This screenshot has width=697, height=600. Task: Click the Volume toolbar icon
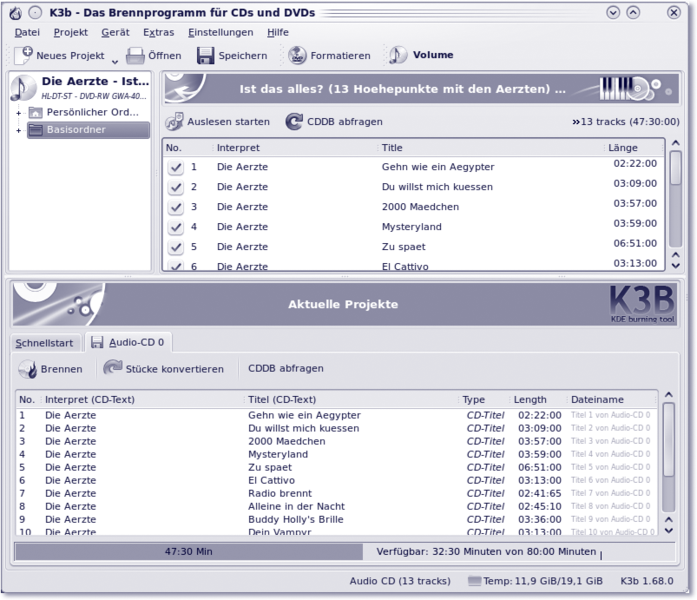tap(398, 55)
